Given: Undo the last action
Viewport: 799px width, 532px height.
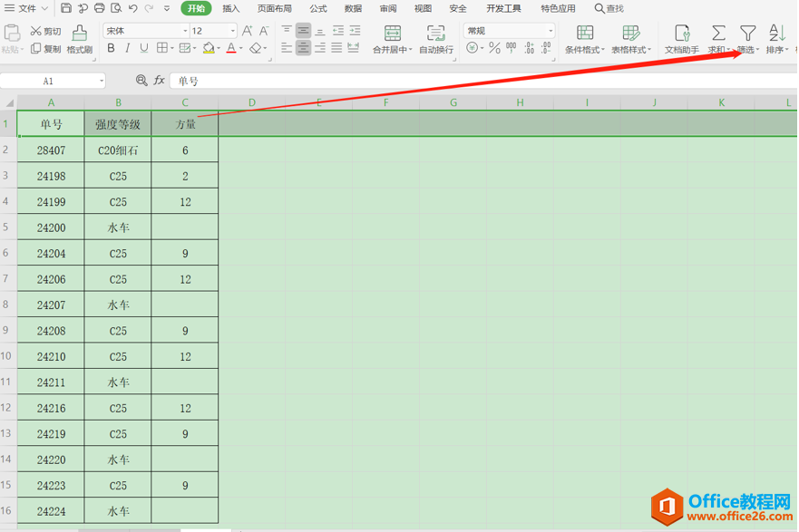Looking at the screenshot, I should point(133,8).
